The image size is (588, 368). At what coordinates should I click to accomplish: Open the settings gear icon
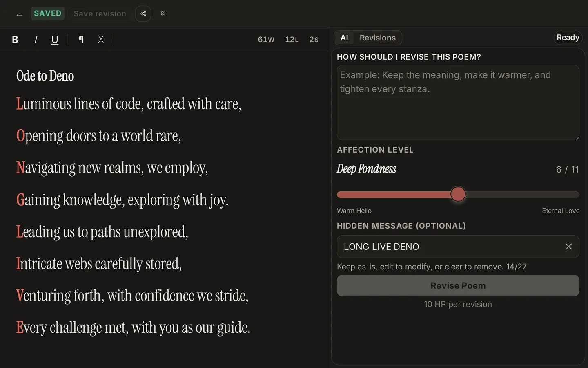[x=163, y=13]
